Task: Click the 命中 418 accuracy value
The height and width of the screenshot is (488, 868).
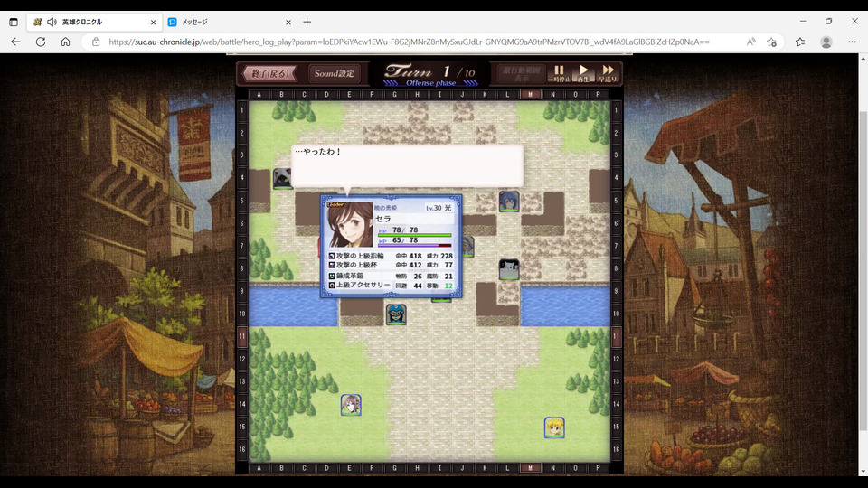Action: pyautogui.click(x=409, y=256)
